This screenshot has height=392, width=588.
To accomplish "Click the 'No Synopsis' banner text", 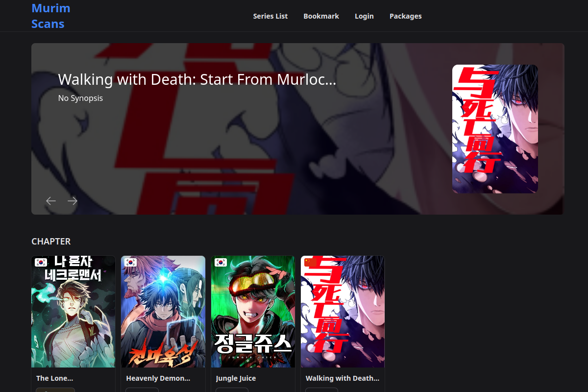I will [x=80, y=98].
